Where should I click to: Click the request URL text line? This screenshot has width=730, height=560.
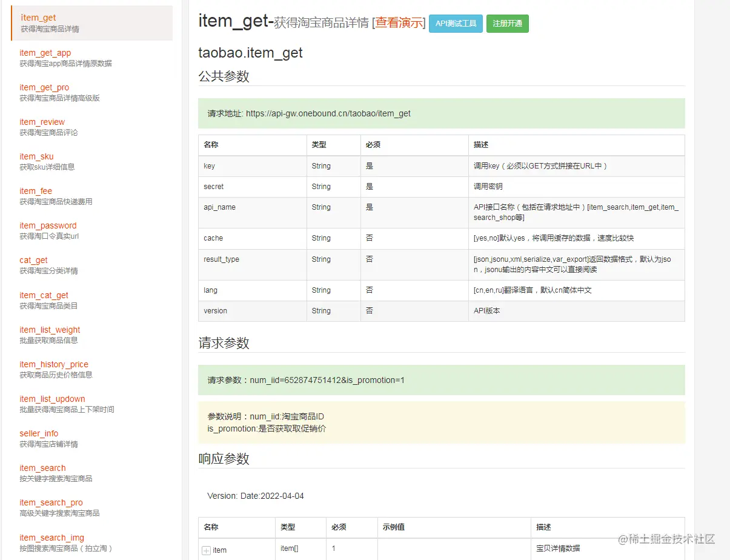pos(309,113)
